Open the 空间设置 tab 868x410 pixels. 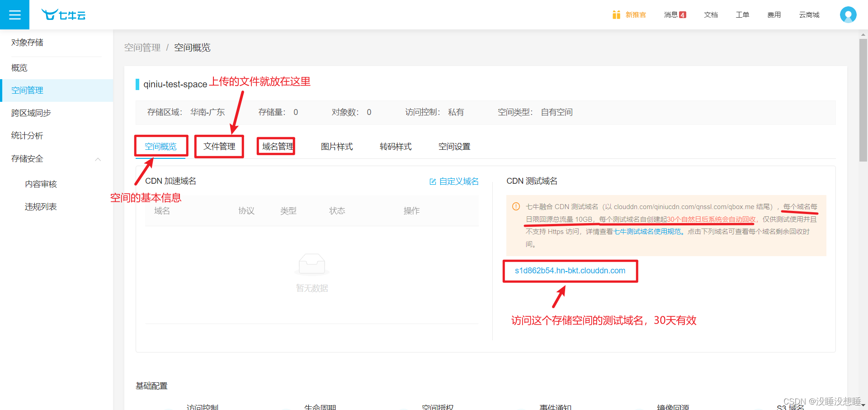[x=454, y=147]
